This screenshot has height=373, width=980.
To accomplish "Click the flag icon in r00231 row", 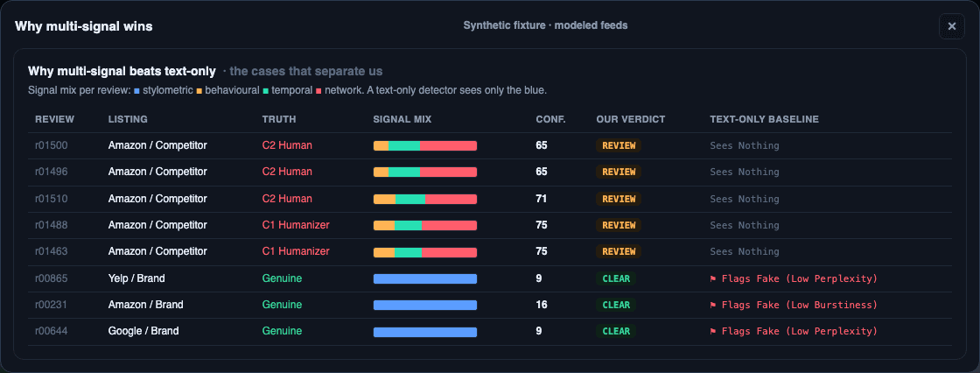I will pyautogui.click(x=713, y=305).
